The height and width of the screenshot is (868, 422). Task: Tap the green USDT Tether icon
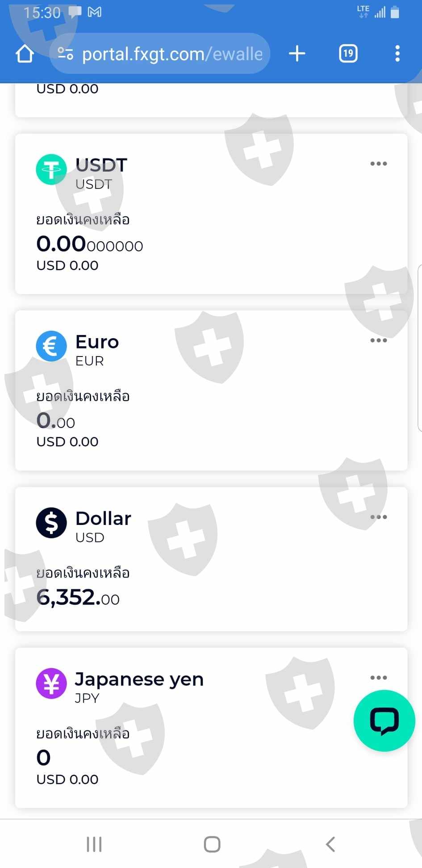pyautogui.click(x=51, y=169)
